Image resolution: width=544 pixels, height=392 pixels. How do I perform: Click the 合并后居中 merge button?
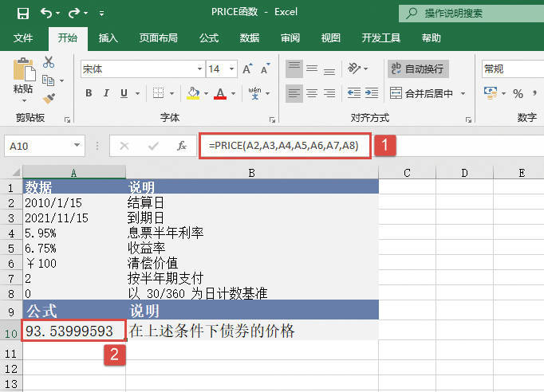[427, 93]
